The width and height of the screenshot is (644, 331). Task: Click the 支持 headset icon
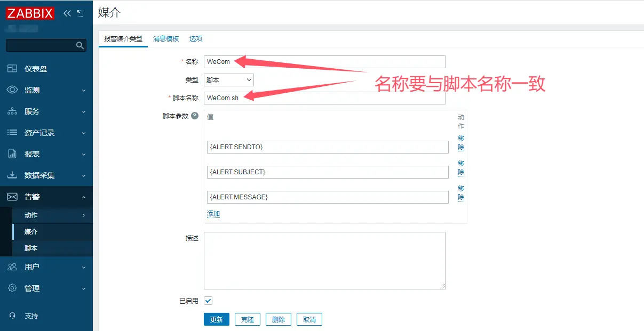[x=12, y=316]
